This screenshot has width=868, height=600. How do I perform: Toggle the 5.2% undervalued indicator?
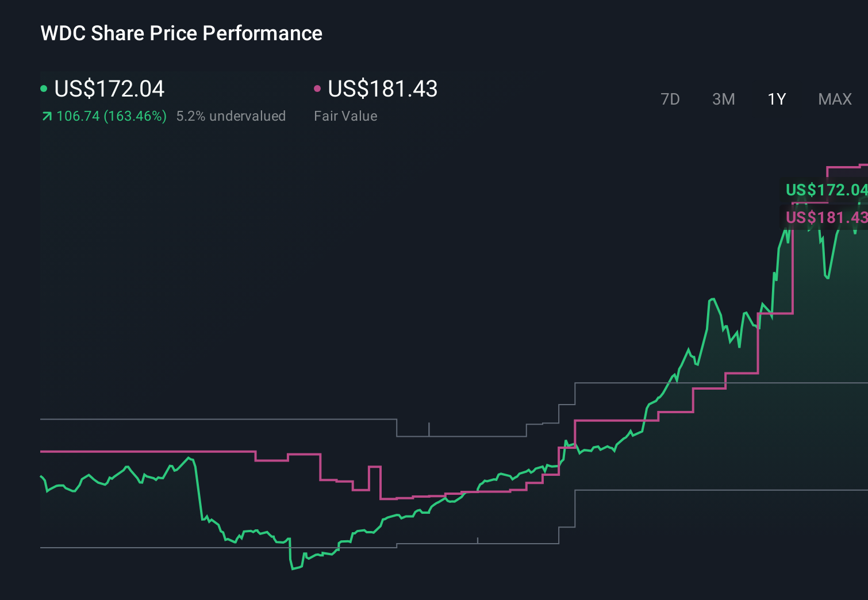pyautogui.click(x=232, y=116)
